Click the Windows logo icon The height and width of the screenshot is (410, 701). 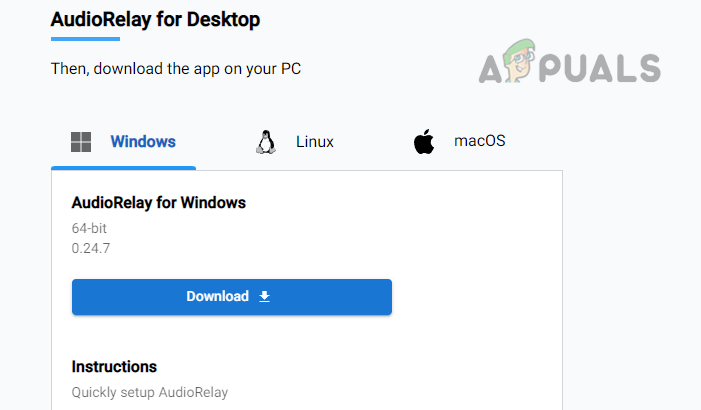(x=81, y=142)
